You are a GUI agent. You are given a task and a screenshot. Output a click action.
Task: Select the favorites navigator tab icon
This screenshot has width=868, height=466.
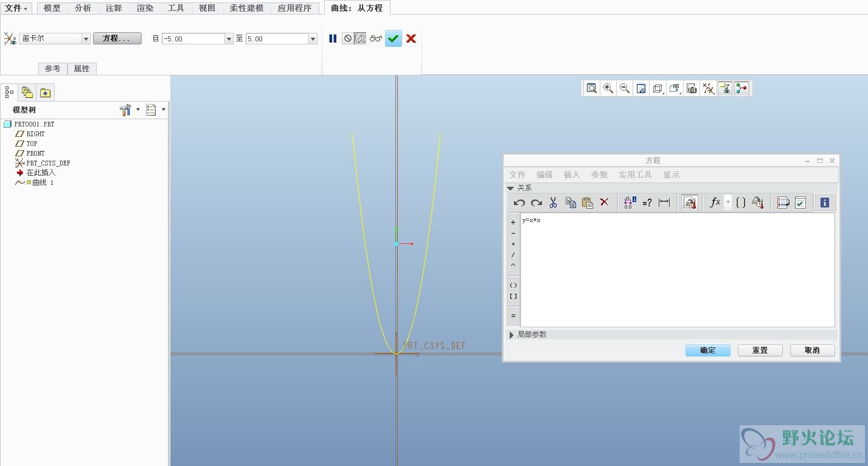pyautogui.click(x=46, y=92)
